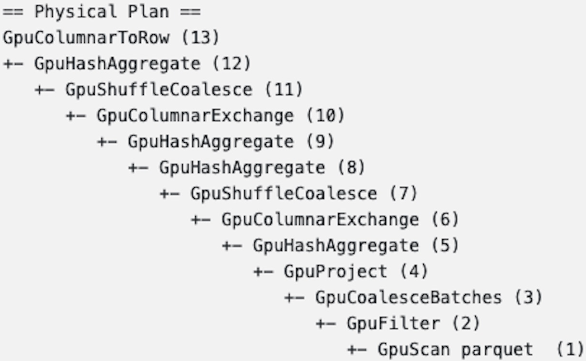Click the GpuCoalesceBatches (3) node
Viewport: 586px width, 361px height.
pyautogui.click(x=429, y=297)
